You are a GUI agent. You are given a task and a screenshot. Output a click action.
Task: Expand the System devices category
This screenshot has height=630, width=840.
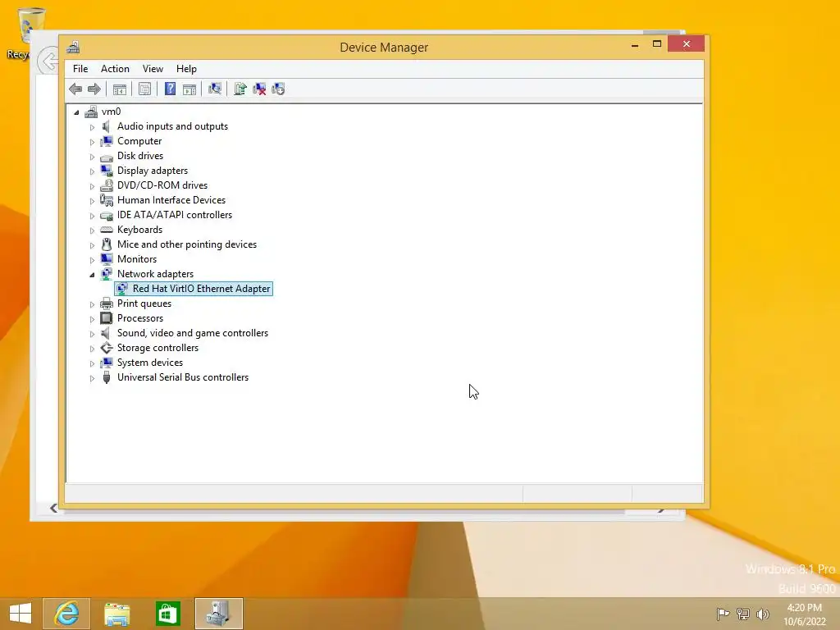[x=92, y=363]
